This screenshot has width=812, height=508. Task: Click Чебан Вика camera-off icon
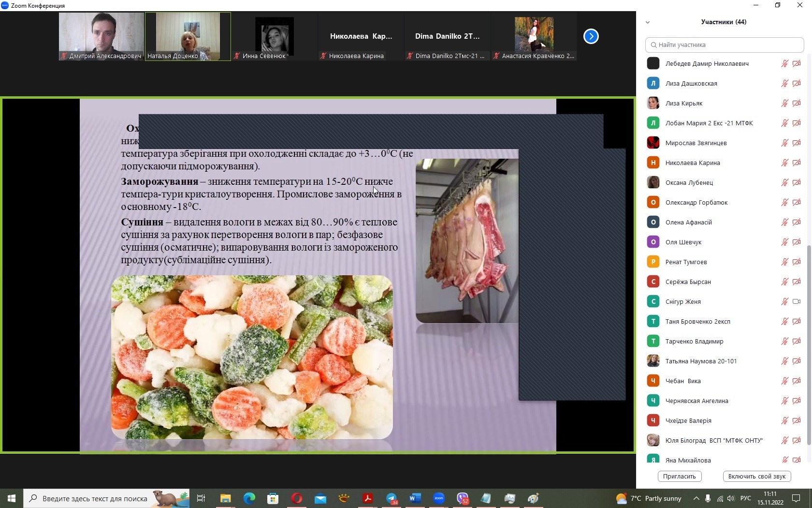(x=797, y=381)
